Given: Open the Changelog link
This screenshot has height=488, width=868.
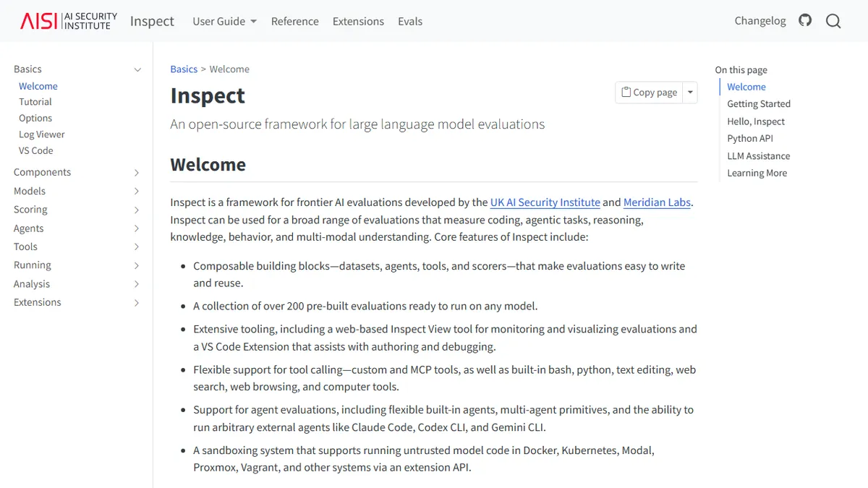Looking at the screenshot, I should 760,20.
